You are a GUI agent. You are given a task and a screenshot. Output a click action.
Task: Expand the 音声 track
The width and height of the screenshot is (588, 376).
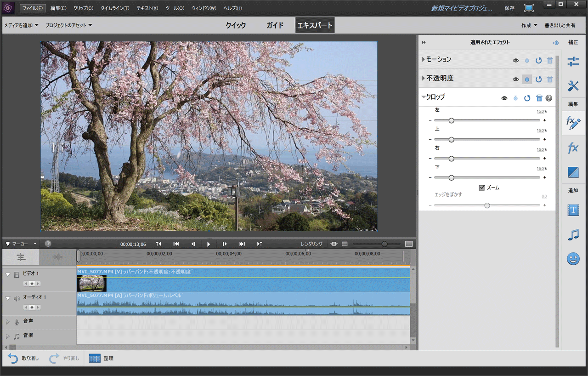click(8, 322)
